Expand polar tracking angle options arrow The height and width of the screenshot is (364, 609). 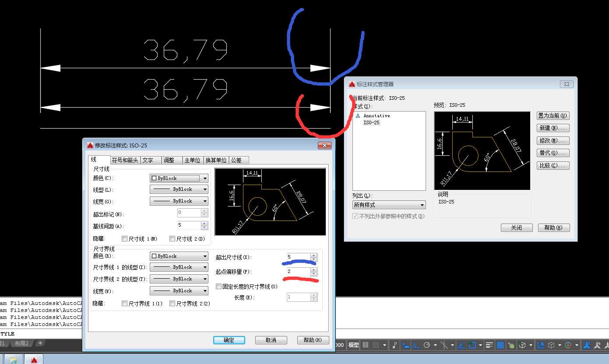[435, 345]
